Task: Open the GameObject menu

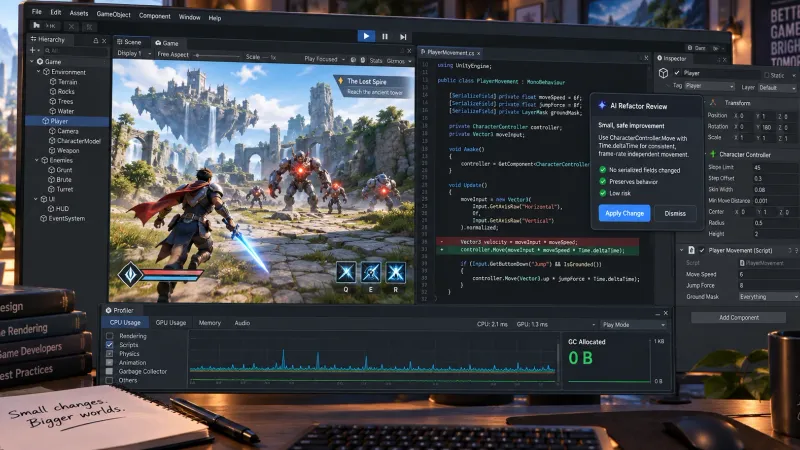Action: coord(113,14)
